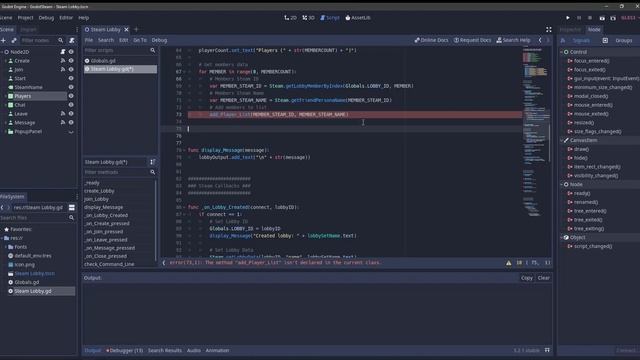Click the instance scene link icon
The width and height of the screenshot is (640, 360).
(x=14, y=40)
